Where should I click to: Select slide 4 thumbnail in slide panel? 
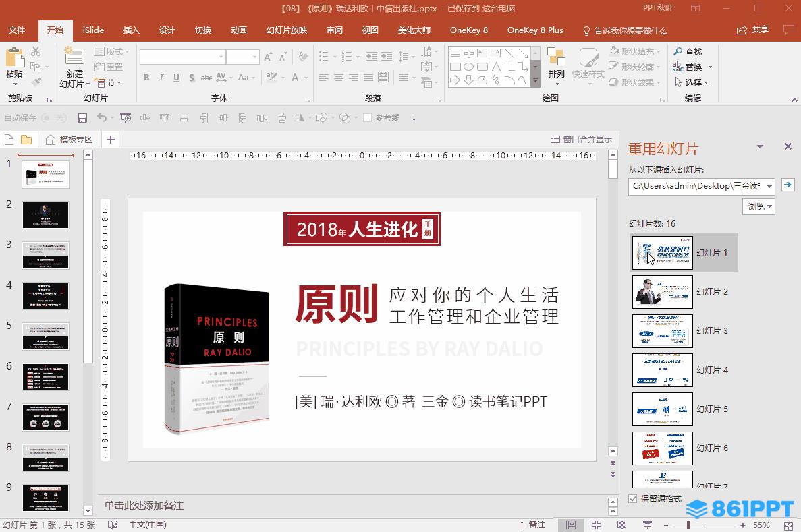point(45,296)
